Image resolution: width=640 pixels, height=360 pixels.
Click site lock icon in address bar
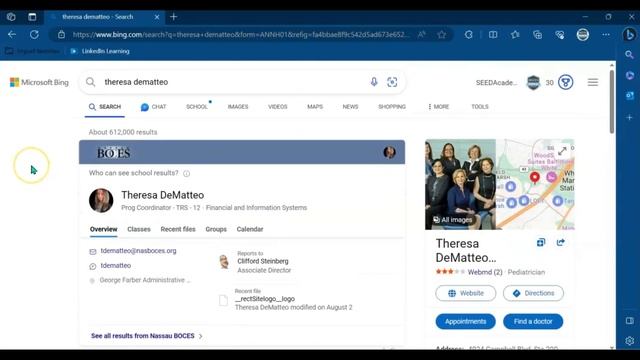click(x=61, y=35)
